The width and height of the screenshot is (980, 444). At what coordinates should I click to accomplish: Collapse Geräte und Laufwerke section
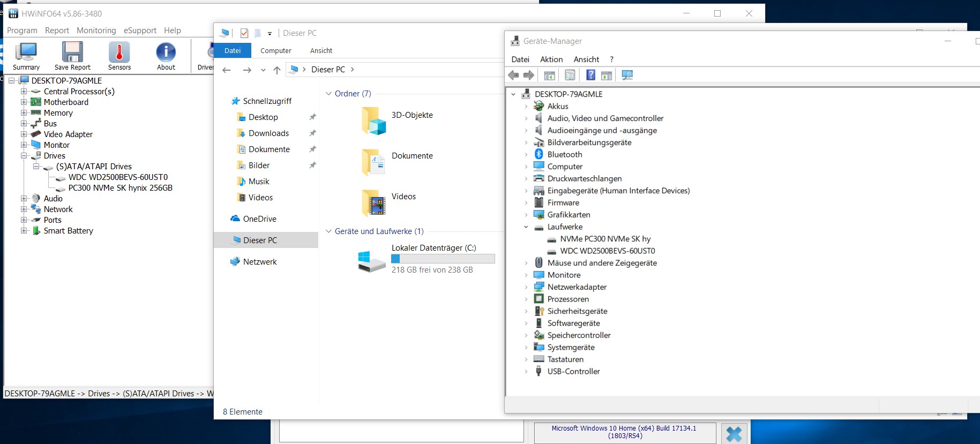(329, 231)
